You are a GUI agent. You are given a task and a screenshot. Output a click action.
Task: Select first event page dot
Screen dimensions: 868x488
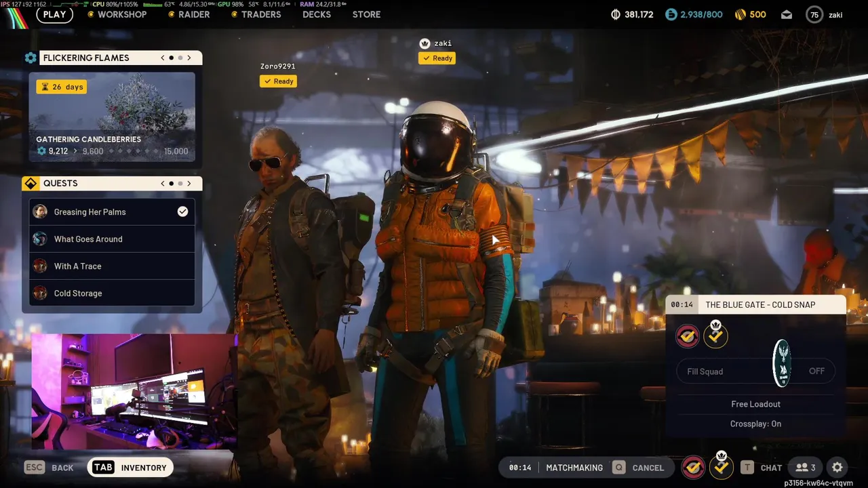pyautogui.click(x=172, y=58)
